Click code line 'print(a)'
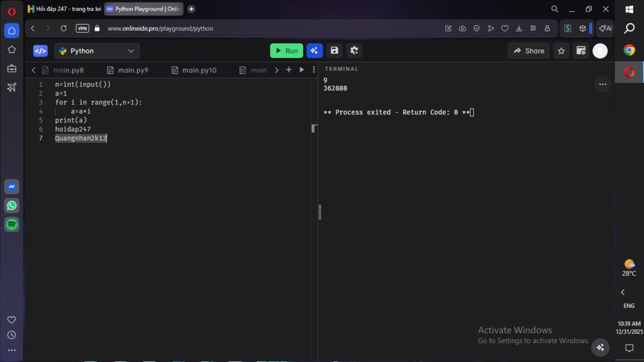This screenshot has height=362, width=644. [x=71, y=120]
